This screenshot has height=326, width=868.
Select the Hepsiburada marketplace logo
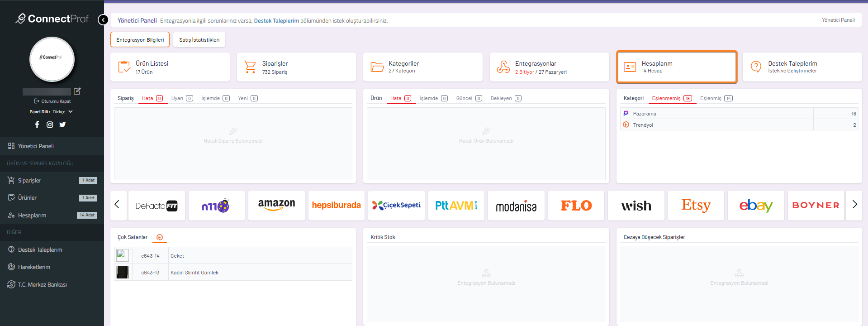(337, 206)
